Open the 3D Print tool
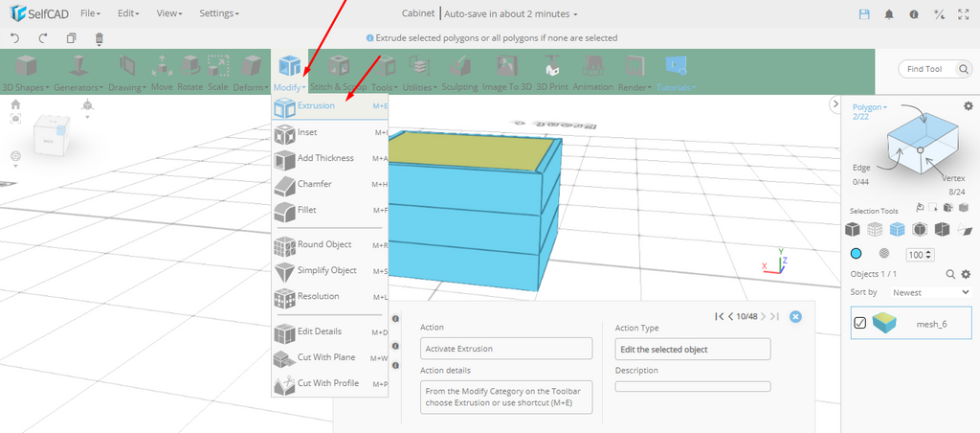 tap(551, 72)
